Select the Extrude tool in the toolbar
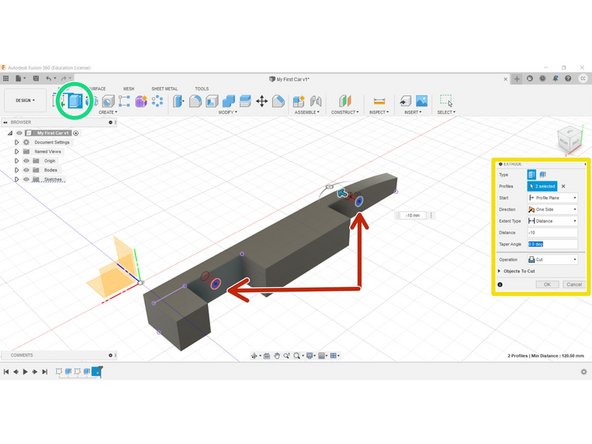 74,101
